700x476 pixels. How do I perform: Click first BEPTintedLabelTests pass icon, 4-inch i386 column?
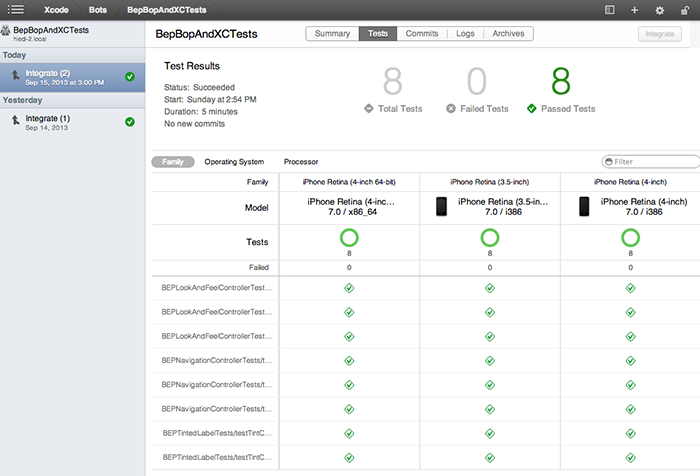coord(630,434)
